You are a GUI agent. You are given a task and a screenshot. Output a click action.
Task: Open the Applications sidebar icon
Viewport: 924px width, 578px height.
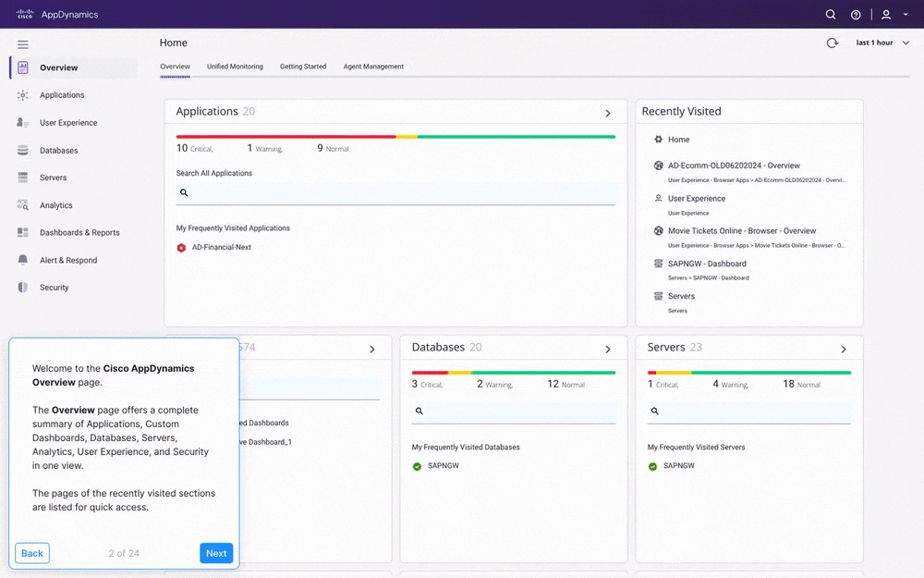point(23,95)
